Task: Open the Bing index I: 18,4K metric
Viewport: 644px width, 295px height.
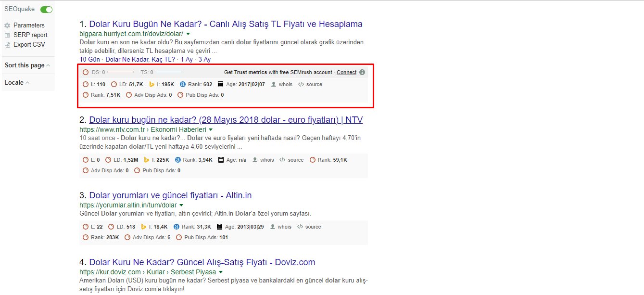Action: [x=154, y=227]
